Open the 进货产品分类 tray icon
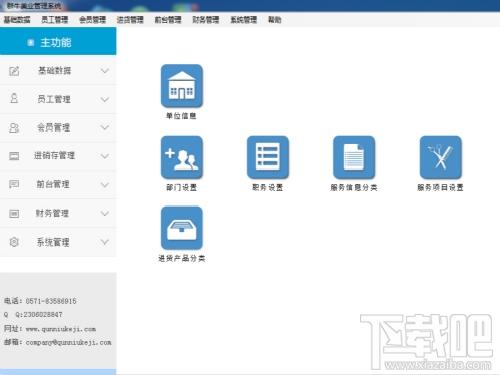The width and height of the screenshot is (500, 375). tap(182, 228)
